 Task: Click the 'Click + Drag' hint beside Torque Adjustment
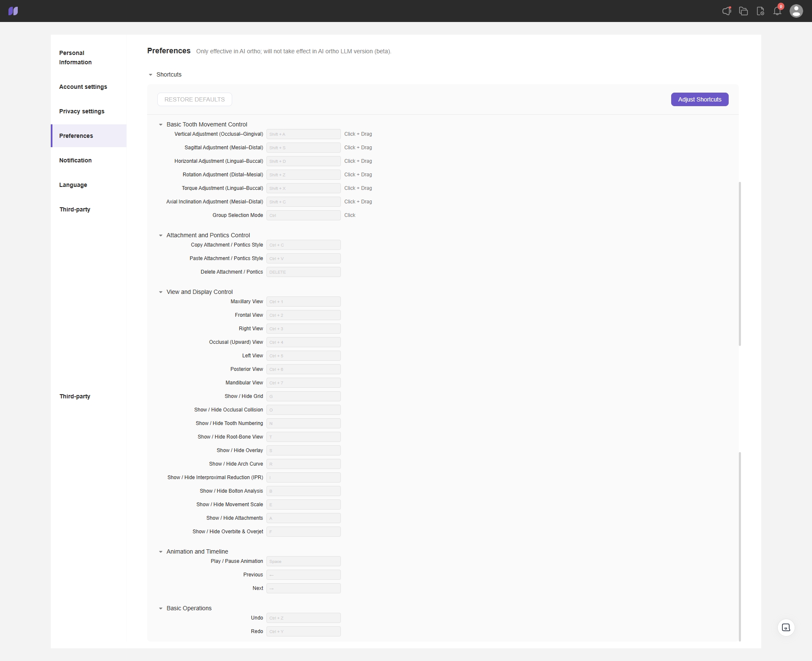point(358,188)
